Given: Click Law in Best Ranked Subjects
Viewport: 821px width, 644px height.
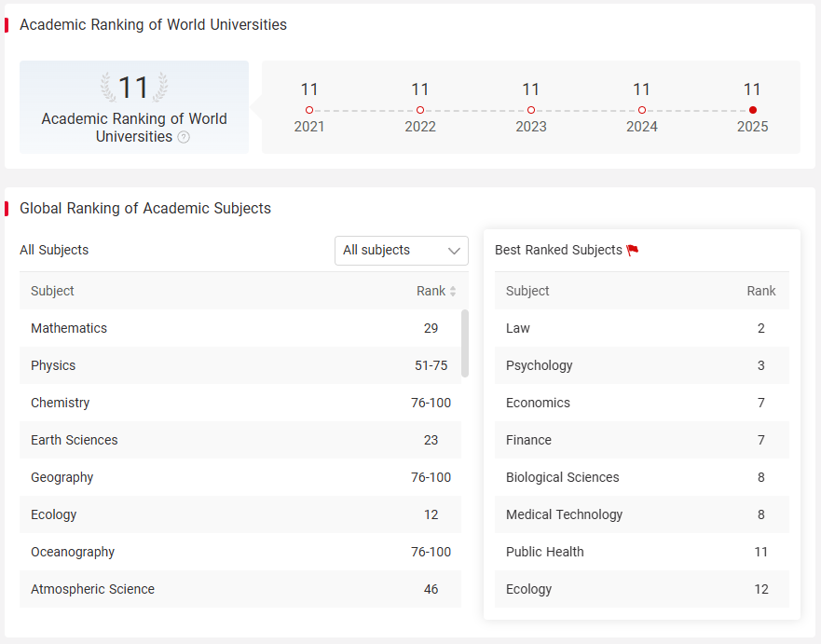Looking at the screenshot, I should [642, 328].
